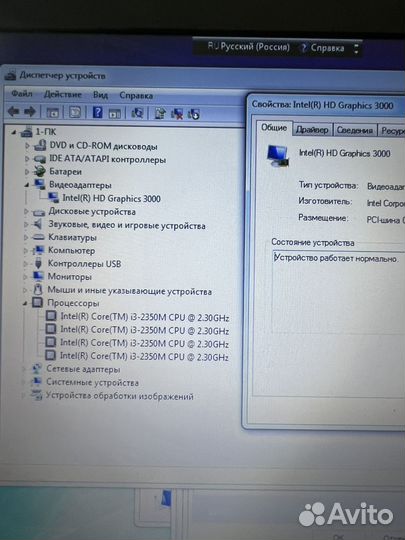Open the Действие menu
The width and height of the screenshot is (405, 540).
(x=63, y=94)
